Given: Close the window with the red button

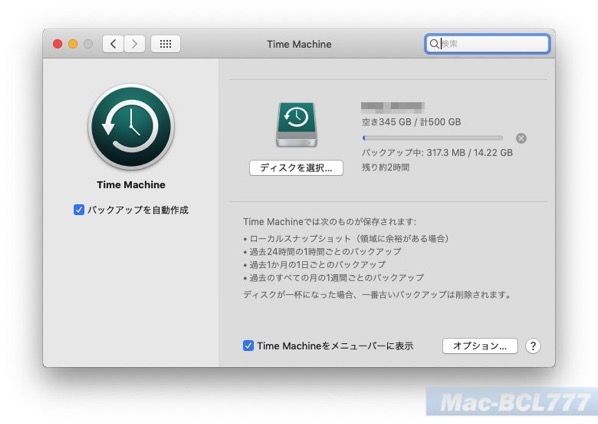Looking at the screenshot, I should click(x=58, y=44).
